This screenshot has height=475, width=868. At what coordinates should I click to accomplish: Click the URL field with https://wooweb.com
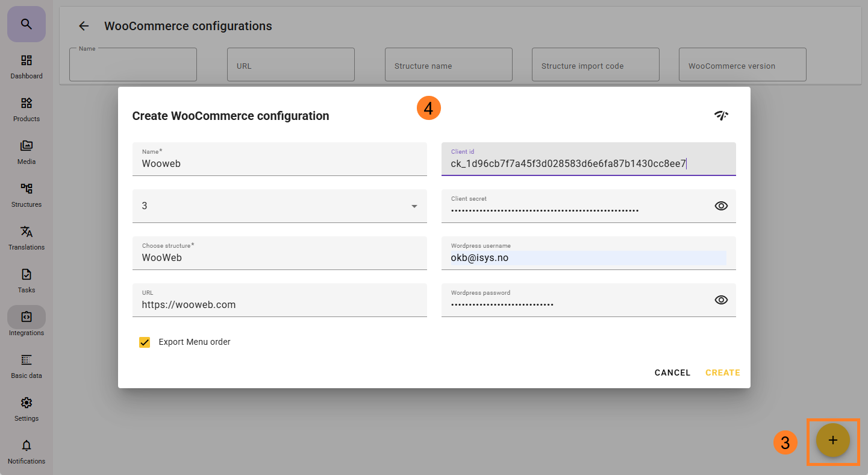(x=279, y=300)
